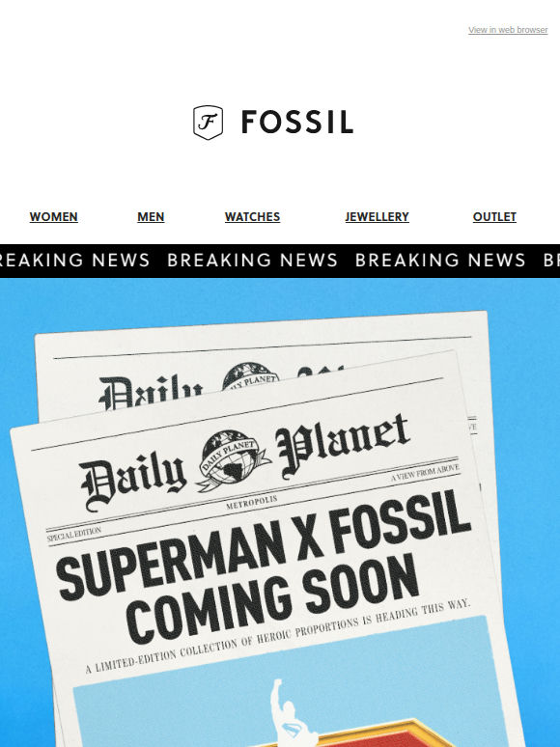Click the Superman X Fossil headline
Screen dimensions: 560x747
[265, 544]
